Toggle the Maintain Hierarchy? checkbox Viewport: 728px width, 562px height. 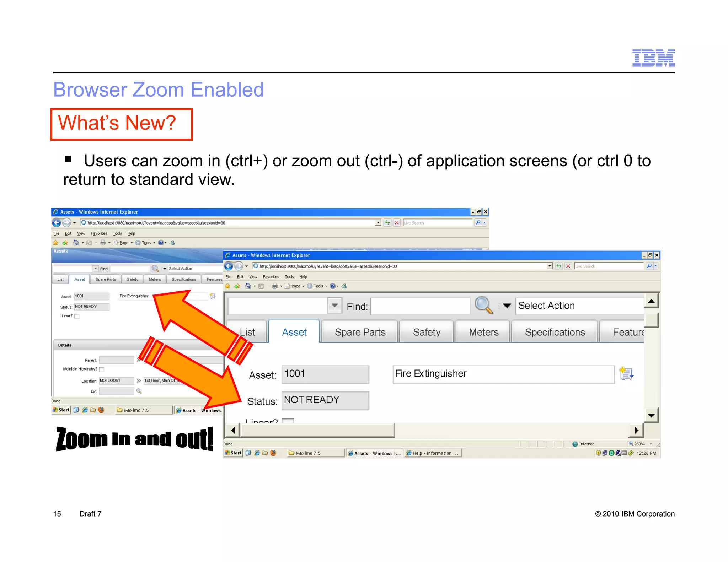pos(102,369)
